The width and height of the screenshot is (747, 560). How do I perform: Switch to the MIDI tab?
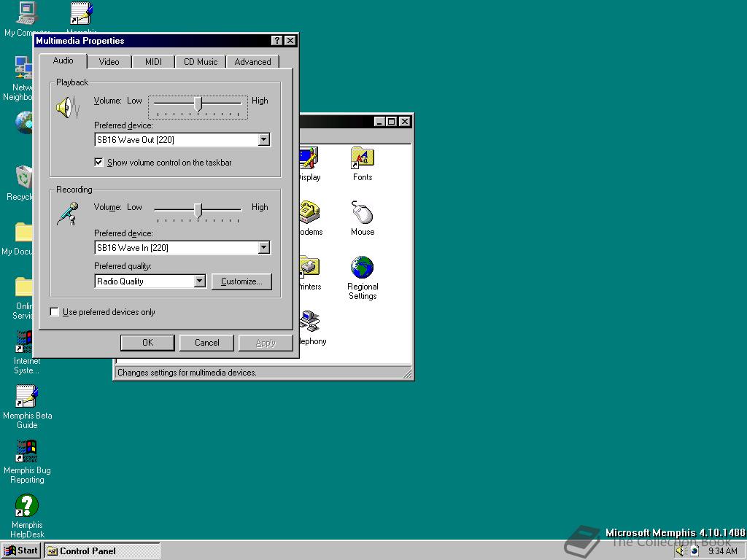tap(153, 62)
